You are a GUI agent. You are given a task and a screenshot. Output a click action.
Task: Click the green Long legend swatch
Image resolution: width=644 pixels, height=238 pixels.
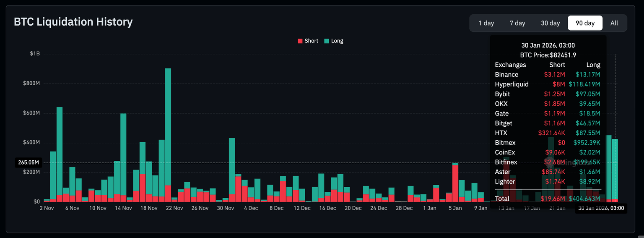click(x=327, y=41)
